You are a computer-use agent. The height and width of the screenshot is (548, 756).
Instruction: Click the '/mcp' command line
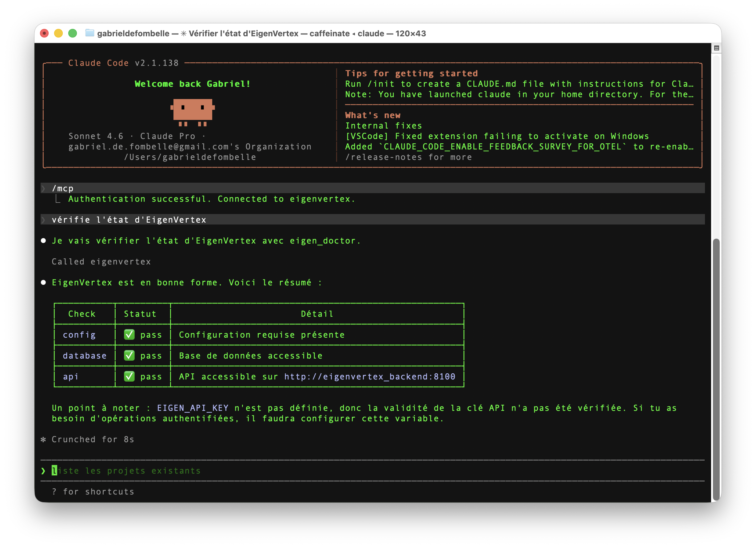tap(373, 188)
